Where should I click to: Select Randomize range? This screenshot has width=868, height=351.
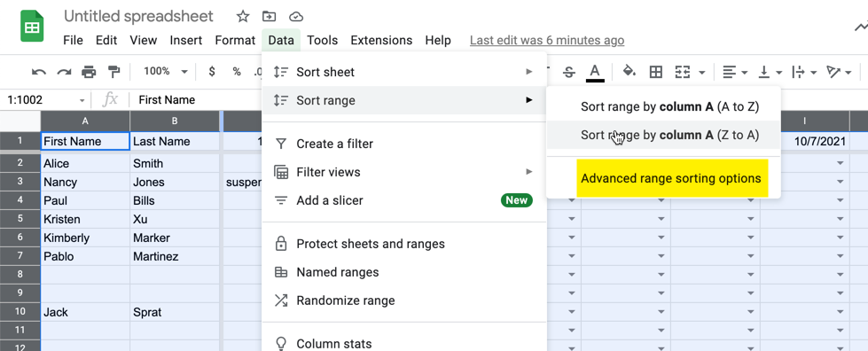pos(404,300)
